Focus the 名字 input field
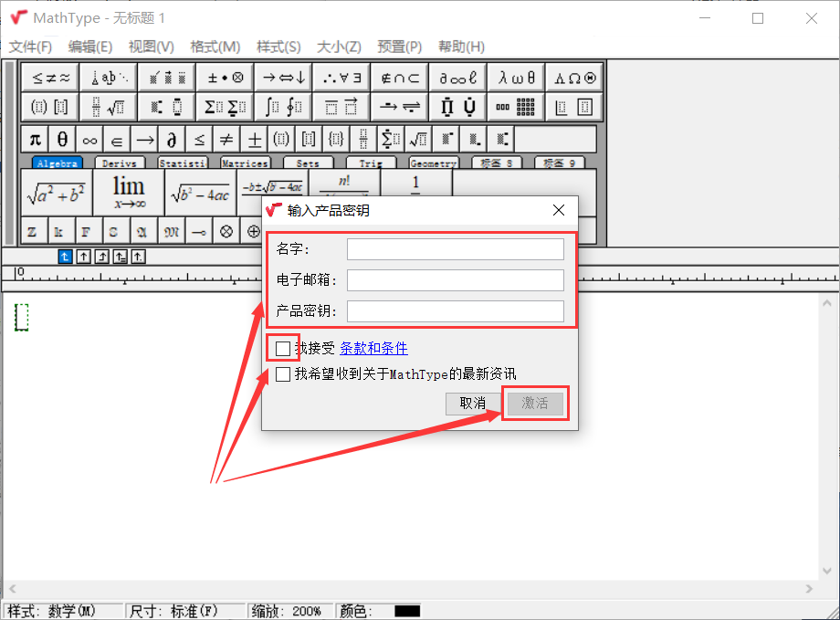This screenshot has width=840, height=620. (x=456, y=249)
